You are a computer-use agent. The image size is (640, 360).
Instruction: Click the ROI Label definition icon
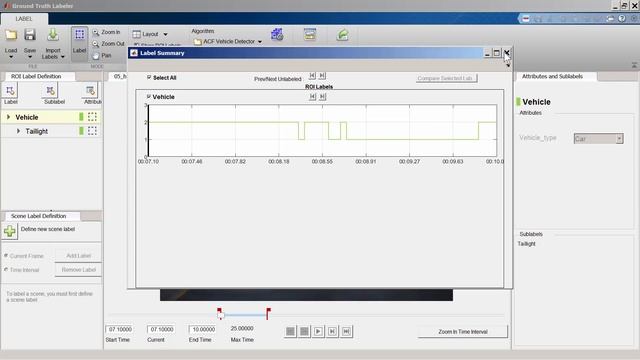click(10, 91)
